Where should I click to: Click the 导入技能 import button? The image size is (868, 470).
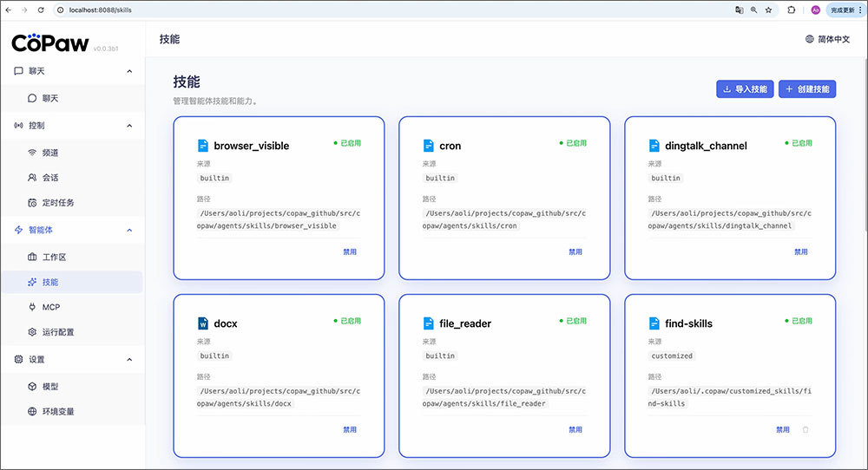click(745, 89)
